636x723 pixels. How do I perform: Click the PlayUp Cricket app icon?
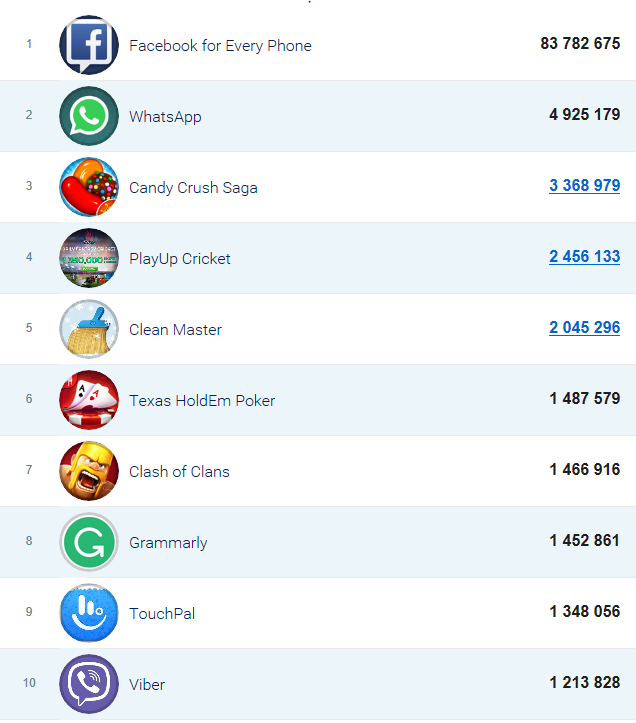click(x=89, y=258)
